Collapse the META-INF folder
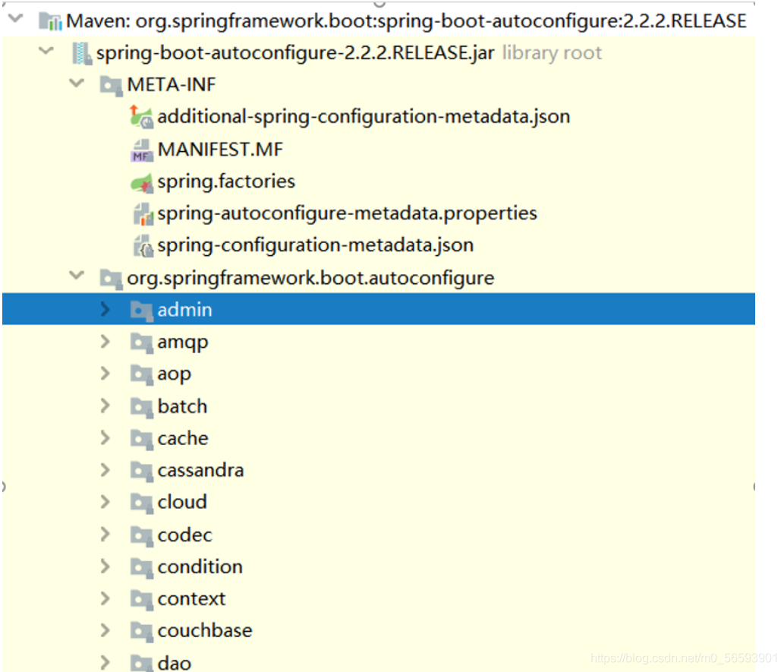The image size is (784, 672). (76, 83)
